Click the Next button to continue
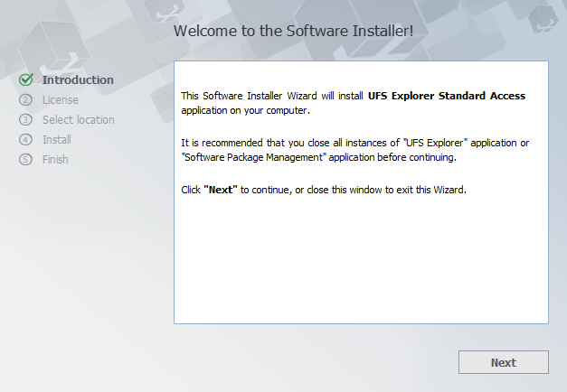 click(x=504, y=362)
